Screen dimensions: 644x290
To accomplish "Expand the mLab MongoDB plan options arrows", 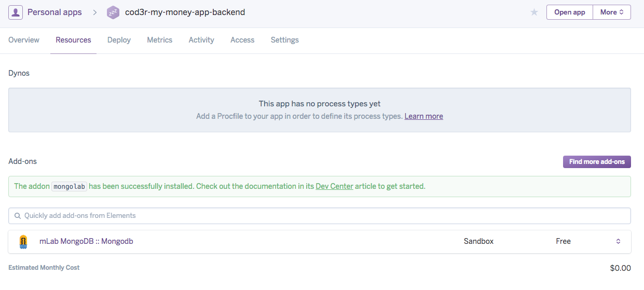I will click(618, 241).
